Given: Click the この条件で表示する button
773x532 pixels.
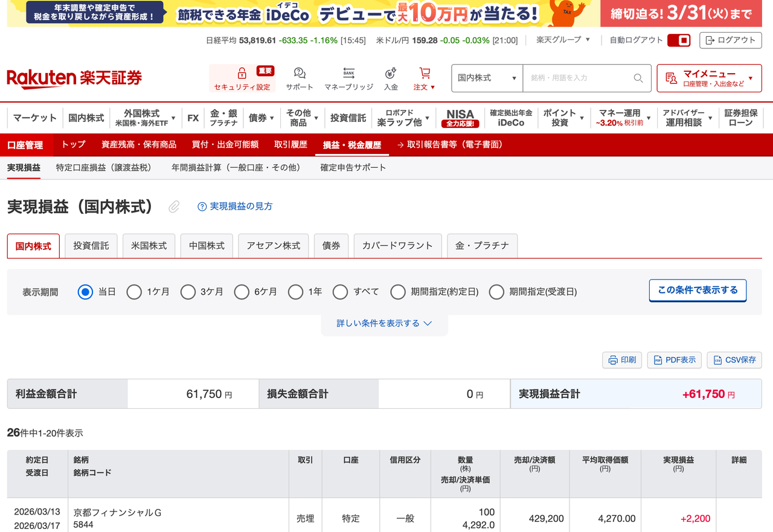Looking at the screenshot, I should [x=698, y=290].
